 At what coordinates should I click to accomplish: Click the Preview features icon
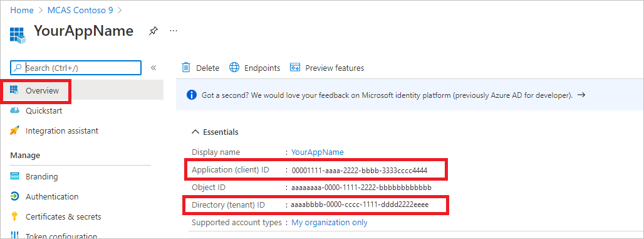(295, 68)
